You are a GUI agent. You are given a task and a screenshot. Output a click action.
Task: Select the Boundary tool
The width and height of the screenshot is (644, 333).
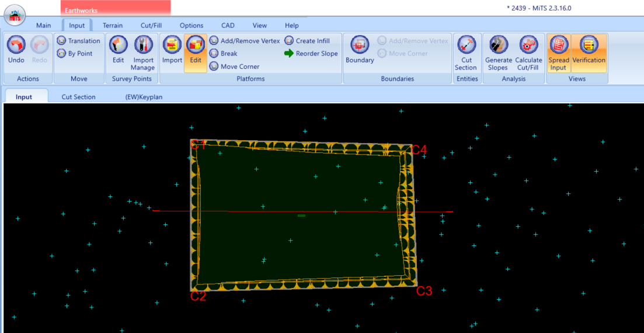[x=360, y=49]
